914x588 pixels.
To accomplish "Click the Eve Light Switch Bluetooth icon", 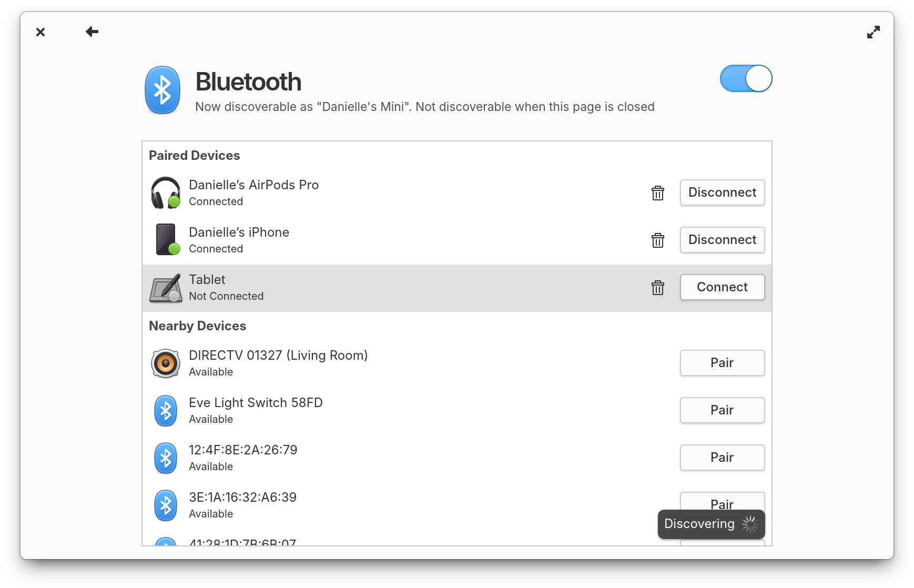I will tap(166, 411).
